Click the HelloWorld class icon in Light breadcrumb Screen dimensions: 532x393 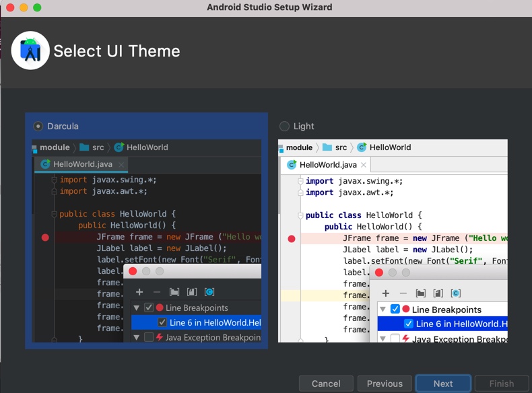pyautogui.click(x=362, y=147)
